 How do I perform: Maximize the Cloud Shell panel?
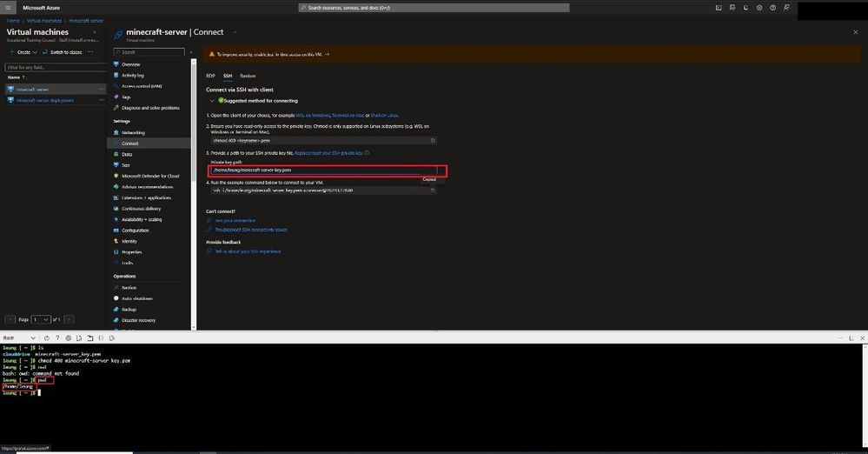[x=851, y=337]
